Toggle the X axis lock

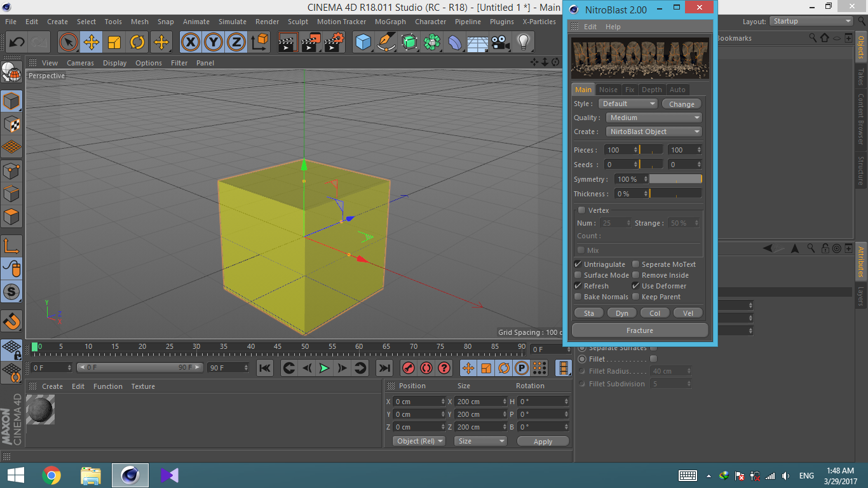point(190,43)
